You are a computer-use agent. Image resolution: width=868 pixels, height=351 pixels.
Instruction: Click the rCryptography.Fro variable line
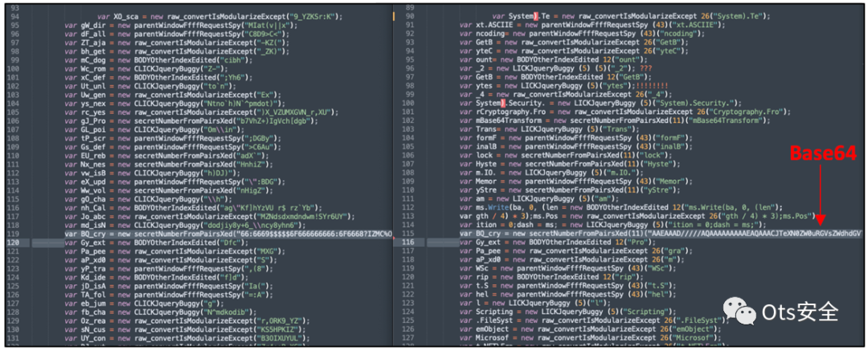[x=625, y=113]
